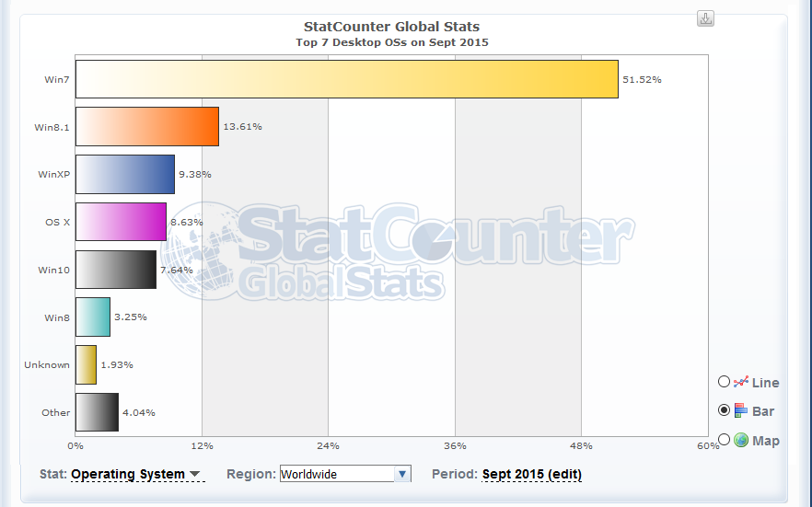Click the 12% axis tick label
The width and height of the screenshot is (812, 507).
click(202, 445)
